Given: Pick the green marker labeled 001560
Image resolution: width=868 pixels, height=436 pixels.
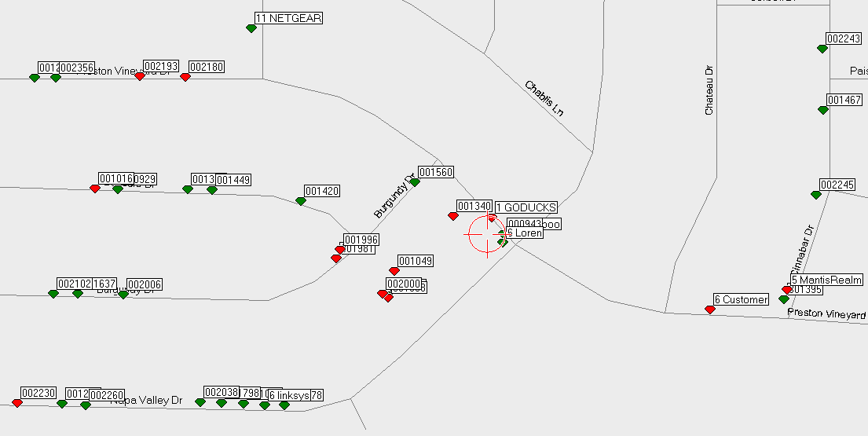Looking at the screenshot, I should coord(415,182).
